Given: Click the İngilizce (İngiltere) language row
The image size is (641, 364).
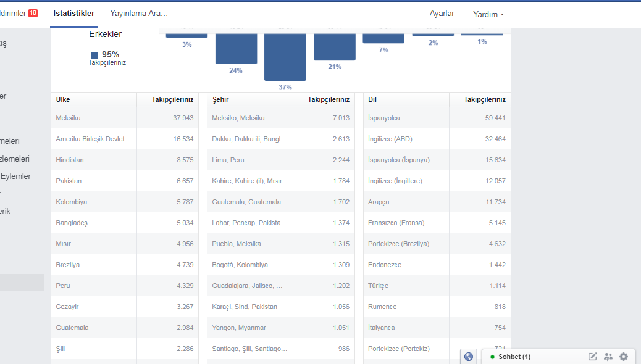Looking at the screenshot, I should [437, 181].
